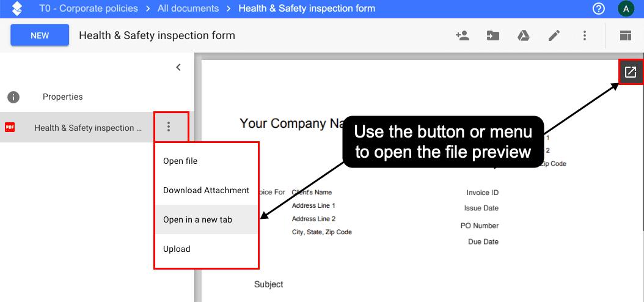644x302 pixels.
Task: Open the user account avatar A
Action: click(626, 9)
